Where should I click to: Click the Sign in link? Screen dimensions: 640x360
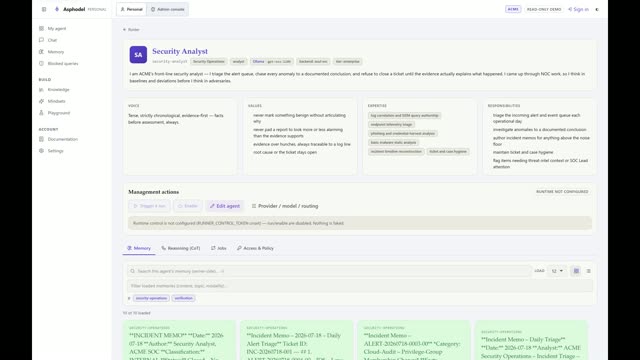click(578, 9)
